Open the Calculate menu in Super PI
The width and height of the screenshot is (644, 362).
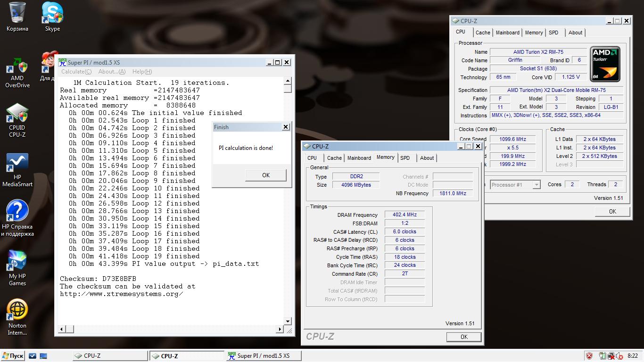click(76, 72)
